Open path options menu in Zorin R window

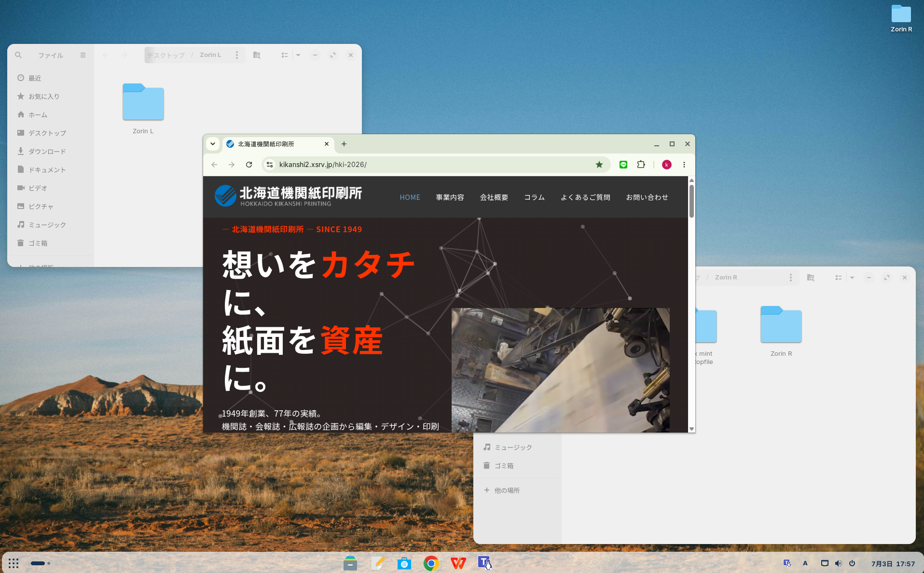click(791, 278)
